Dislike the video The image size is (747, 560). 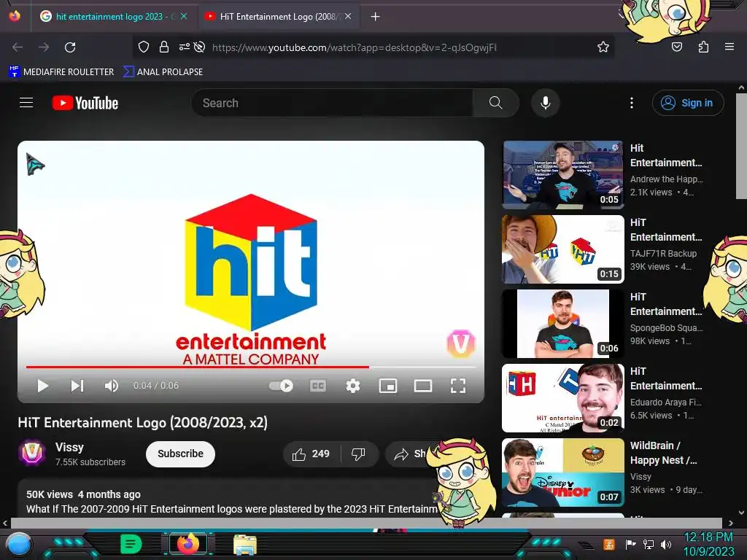point(359,454)
